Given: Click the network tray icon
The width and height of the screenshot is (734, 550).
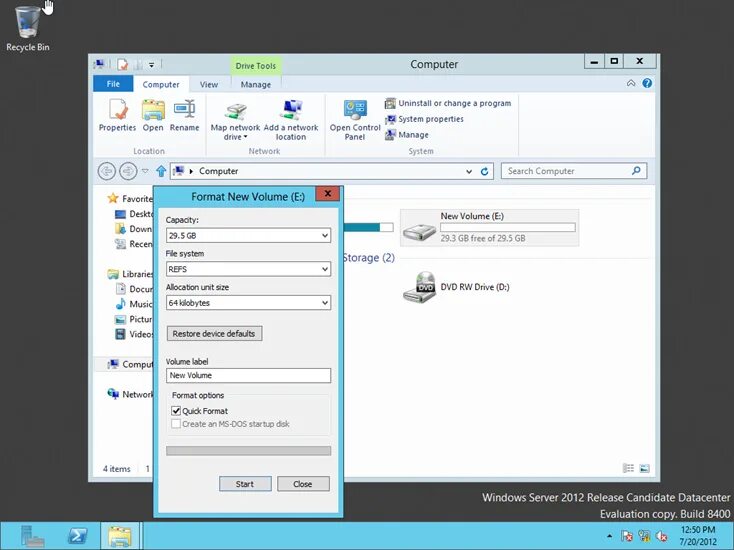Looking at the screenshot, I should (644, 536).
